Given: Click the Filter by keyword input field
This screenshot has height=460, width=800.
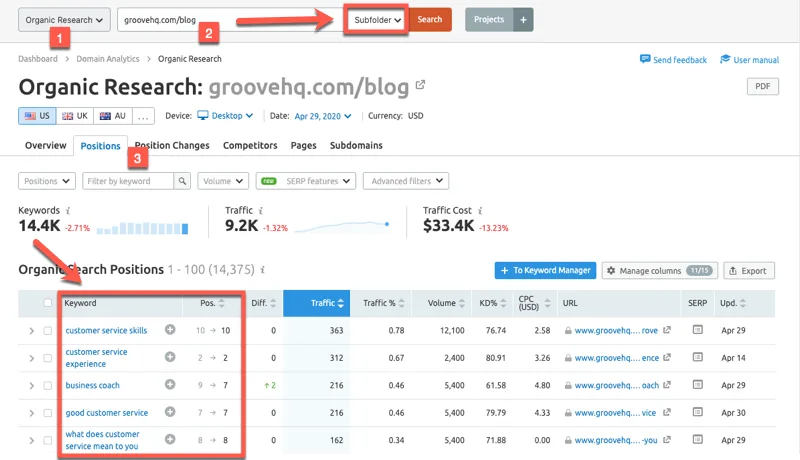Looking at the screenshot, I should coord(128,181).
